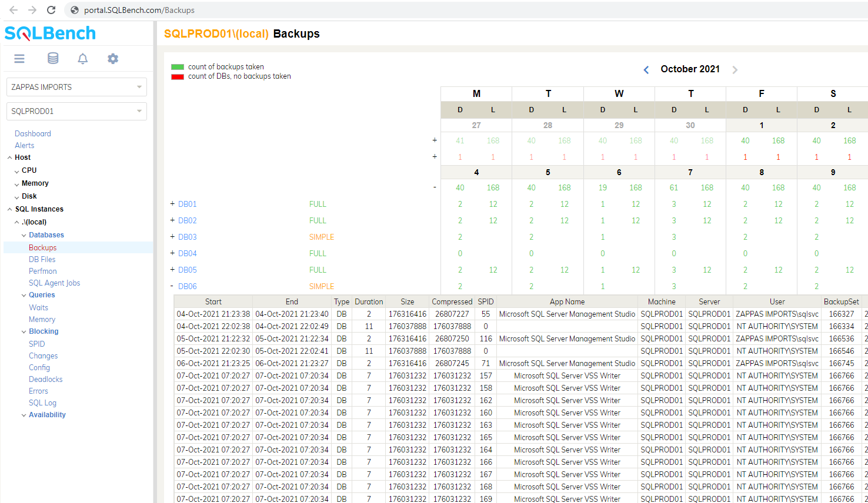This screenshot has height=503, width=868.
Task: Click the DB06 database link
Action: 188,286
